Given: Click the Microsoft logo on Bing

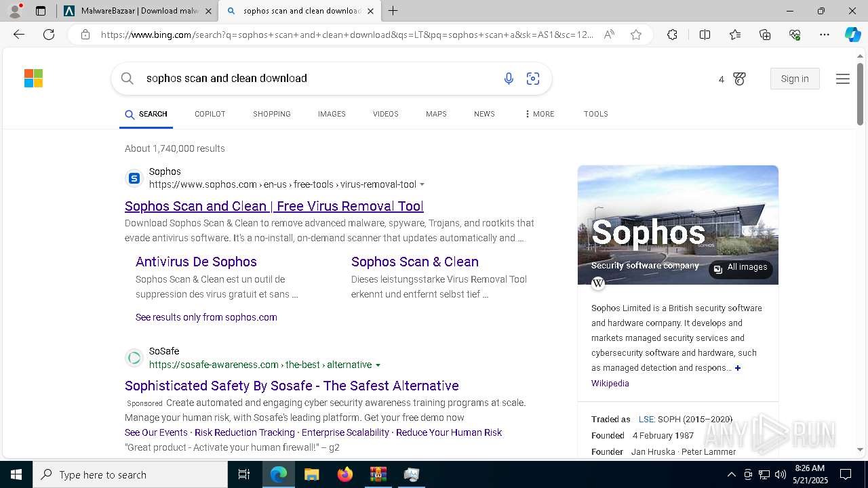Looking at the screenshot, I should pyautogui.click(x=33, y=79).
